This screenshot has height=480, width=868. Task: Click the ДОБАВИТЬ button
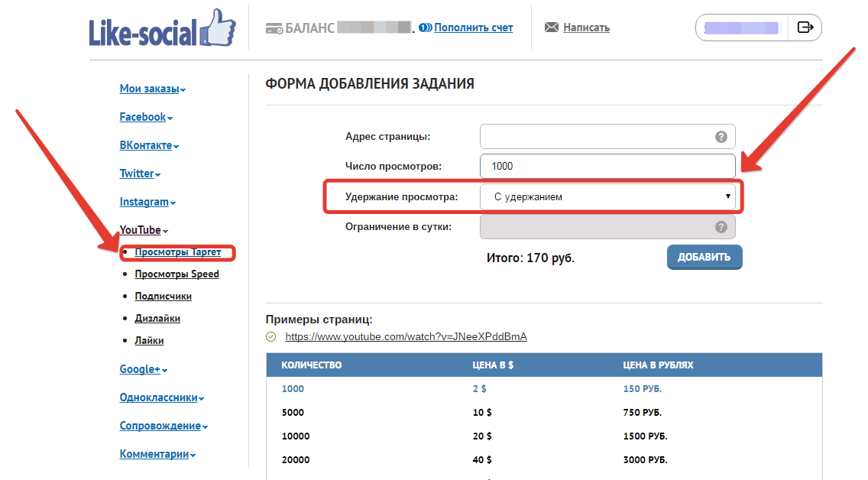704,257
